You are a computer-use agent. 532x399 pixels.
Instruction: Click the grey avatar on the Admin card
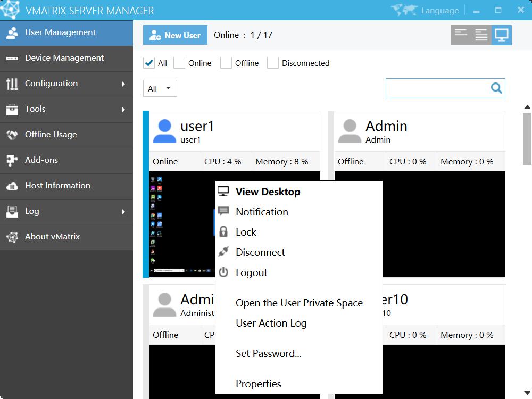350,131
